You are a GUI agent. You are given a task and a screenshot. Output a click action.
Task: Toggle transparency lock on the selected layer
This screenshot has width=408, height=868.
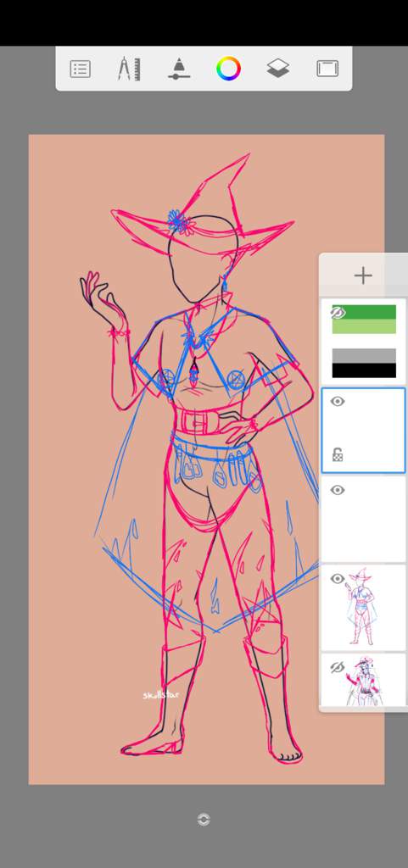pos(337,455)
